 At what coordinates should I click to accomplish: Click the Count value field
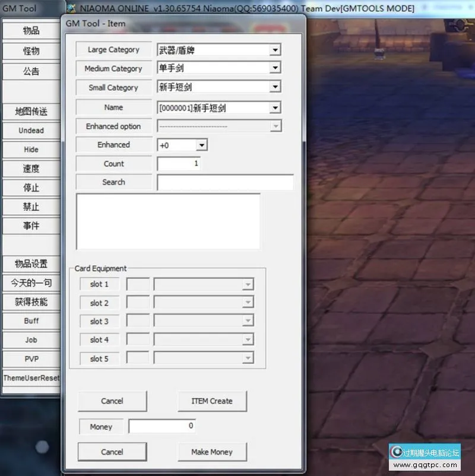(x=179, y=164)
